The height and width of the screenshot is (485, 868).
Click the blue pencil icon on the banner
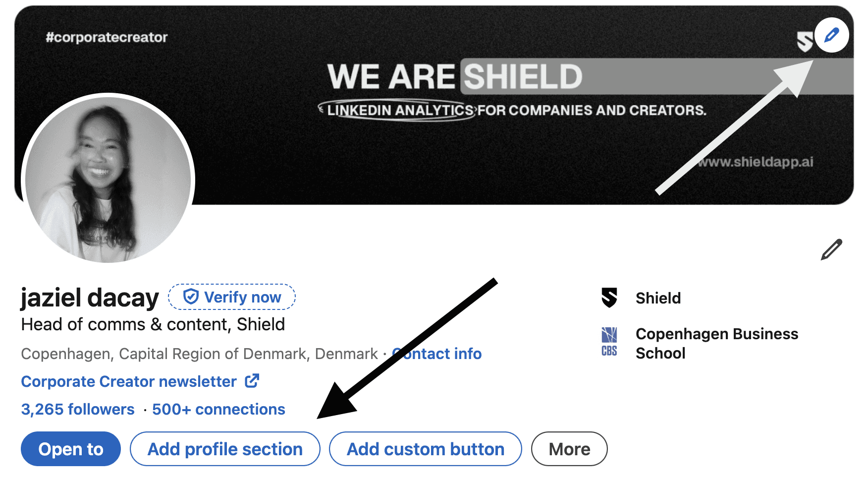pyautogui.click(x=831, y=35)
